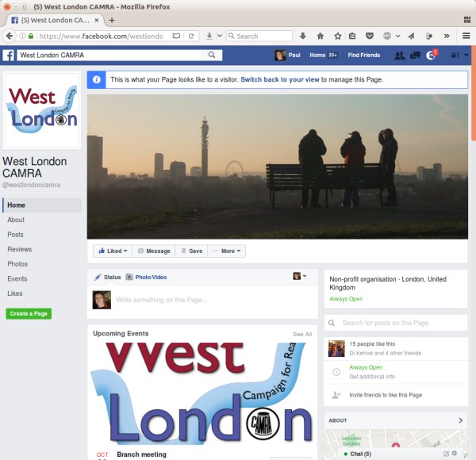Open the Likes page section
The image size is (476, 460).
click(x=15, y=293)
